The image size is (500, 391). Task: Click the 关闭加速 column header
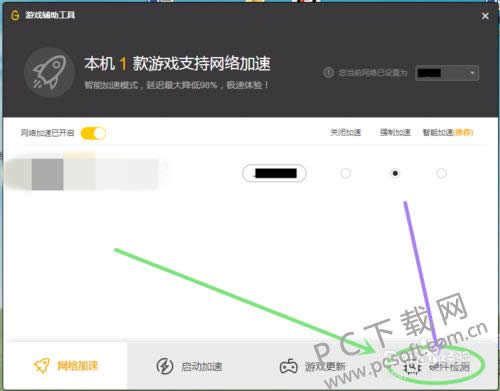346,133
